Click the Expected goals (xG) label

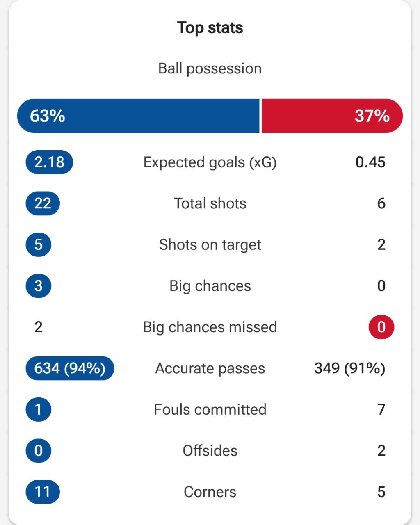coord(210,162)
